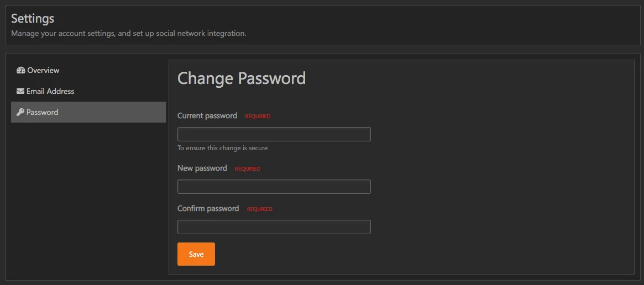The height and width of the screenshot is (285, 644).
Task: Focus the Current password input field
Action: [x=274, y=134]
